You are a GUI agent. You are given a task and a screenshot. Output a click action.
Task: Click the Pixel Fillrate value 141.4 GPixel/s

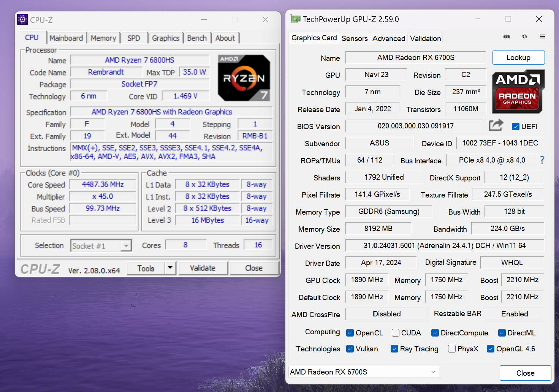coord(377,194)
